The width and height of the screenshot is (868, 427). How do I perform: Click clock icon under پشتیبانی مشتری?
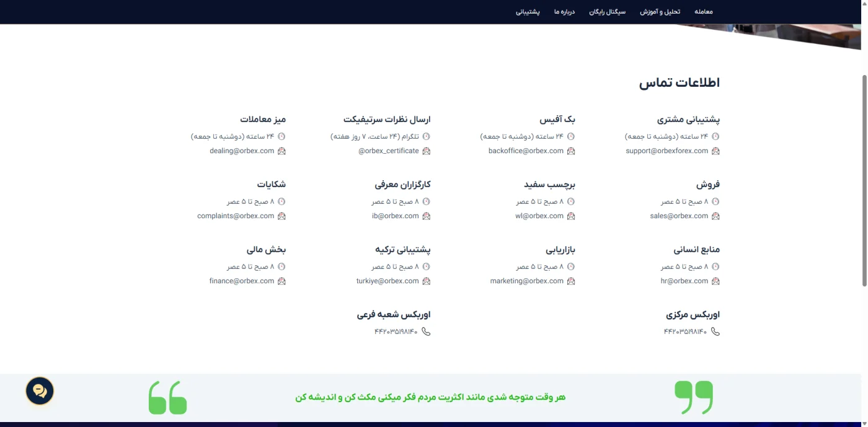tap(715, 136)
